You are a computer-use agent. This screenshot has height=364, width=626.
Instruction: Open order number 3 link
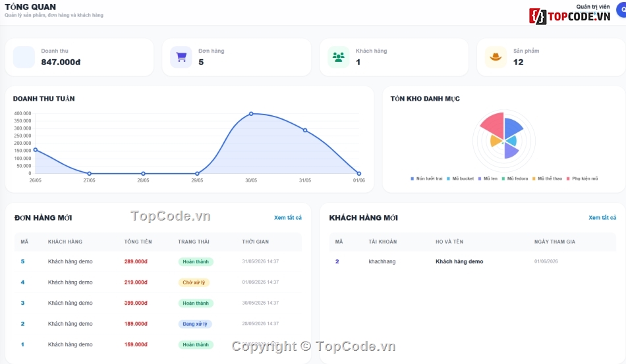tap(23, 303)
